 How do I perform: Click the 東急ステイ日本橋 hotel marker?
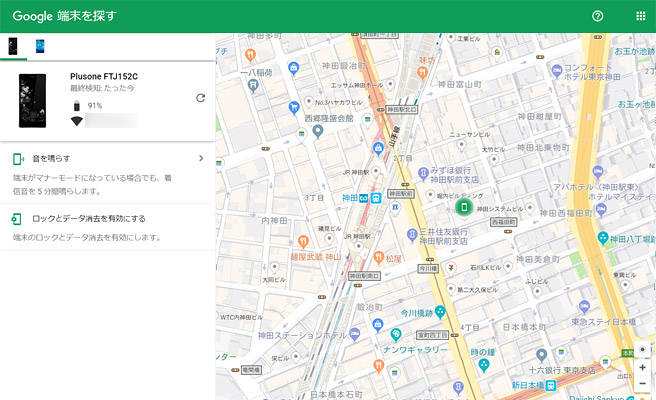pos(584,306)
